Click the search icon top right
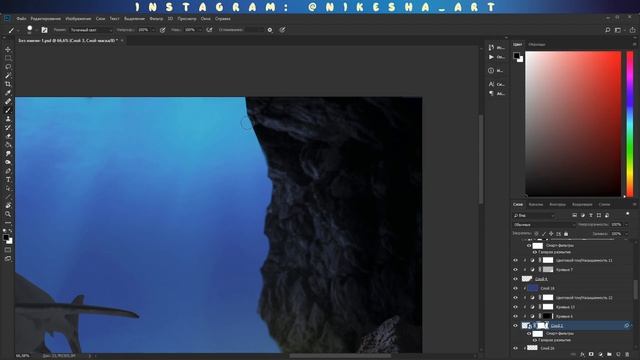The width and height of the screenshot is (640, 360). pos(607,30)
